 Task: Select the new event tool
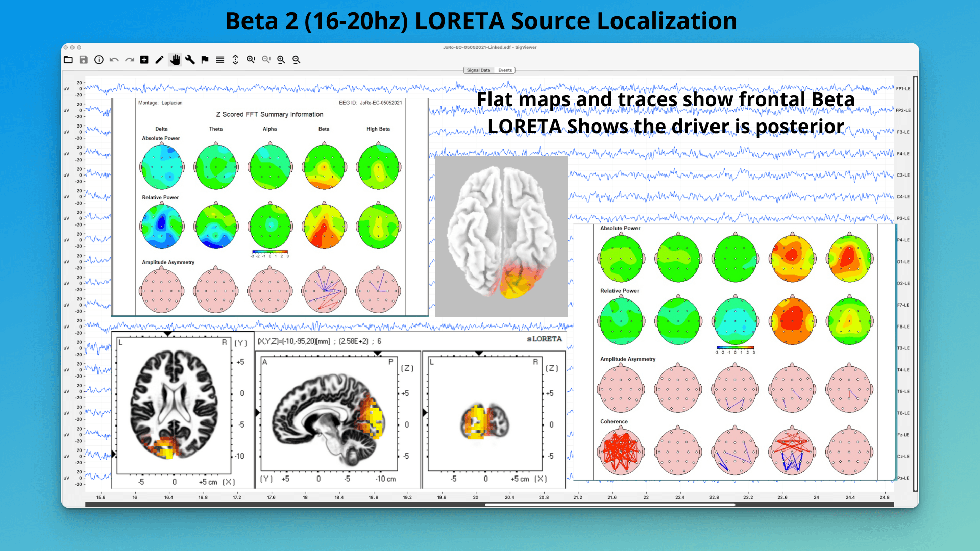144,60
